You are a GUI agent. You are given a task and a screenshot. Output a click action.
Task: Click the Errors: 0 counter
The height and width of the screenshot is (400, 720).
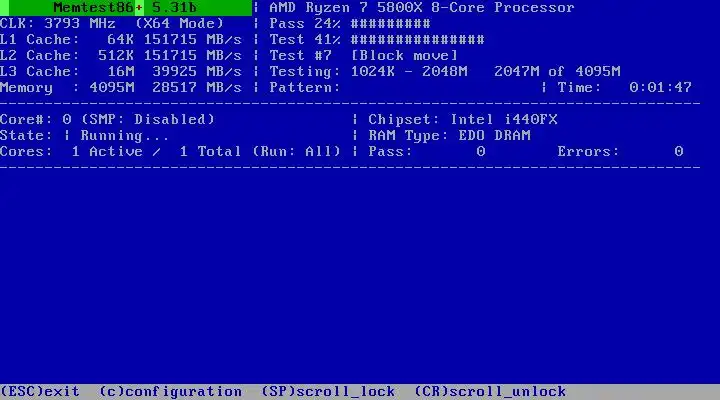tap(620, 152)
